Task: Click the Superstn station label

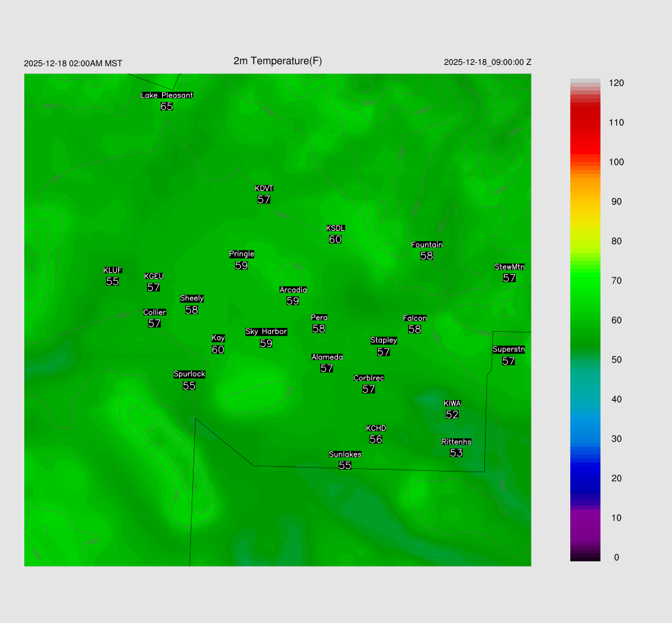Action: pyautogui.click(x=509, y=350)
